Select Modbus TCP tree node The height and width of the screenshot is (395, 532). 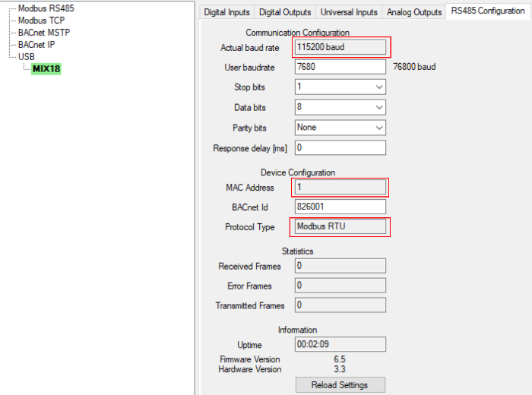click(x=41, y=21)
